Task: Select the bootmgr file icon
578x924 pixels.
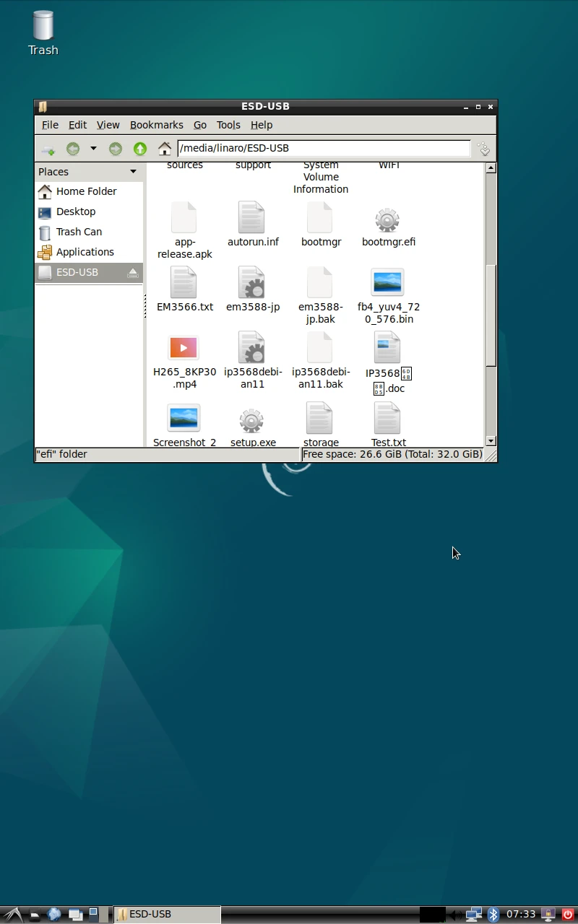Action: (x=319, y=218)
